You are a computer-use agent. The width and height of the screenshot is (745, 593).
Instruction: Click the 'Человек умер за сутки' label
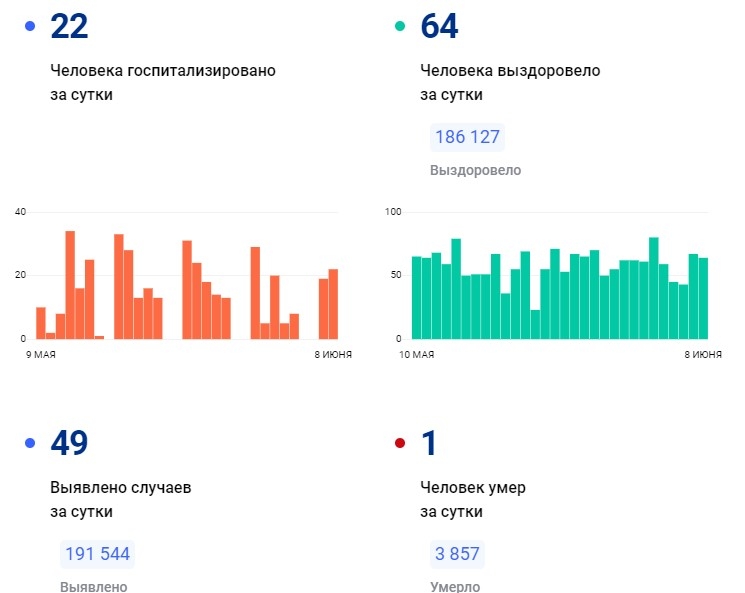click(x=473, y=499)
